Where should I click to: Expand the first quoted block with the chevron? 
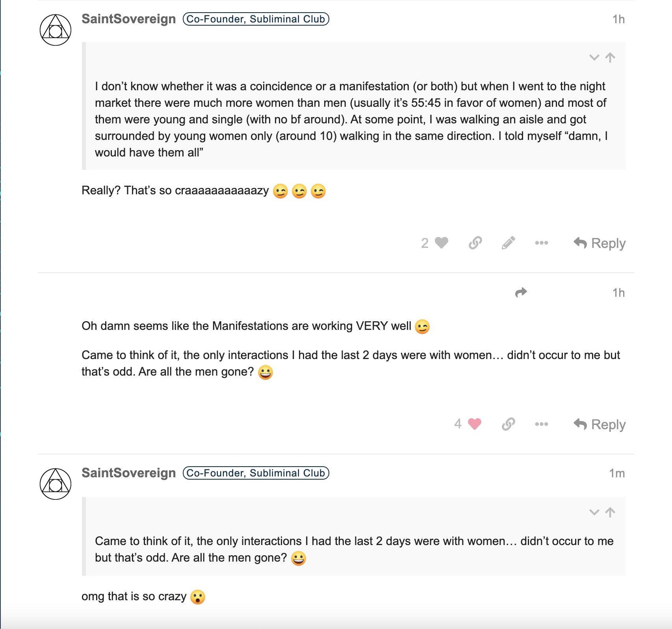coord(594,58)
